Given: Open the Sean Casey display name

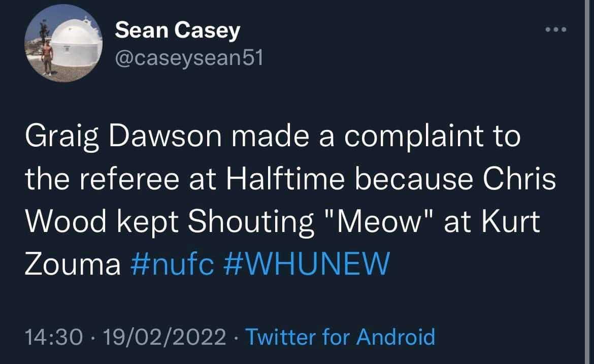Looking at the screenshot, I should click(x=177, y=31).
